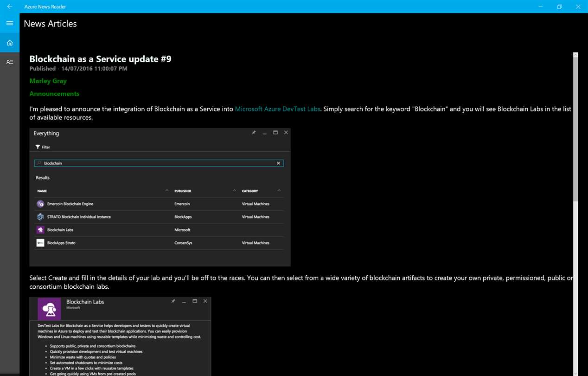Screen dimensions: 588x376
Task: Click the BlockApps Strato result name
Action: click(61, 243)
